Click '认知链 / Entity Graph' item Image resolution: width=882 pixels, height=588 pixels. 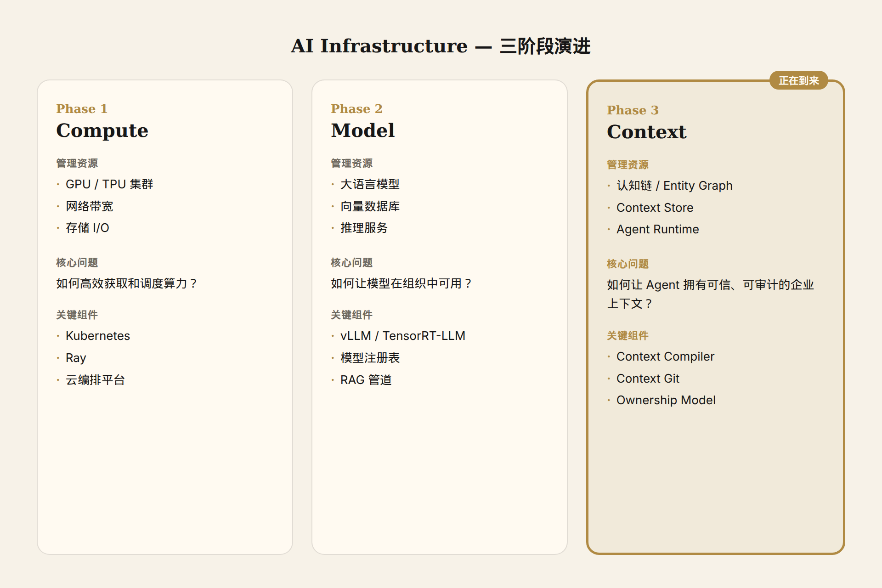click(x=674, y=186)
